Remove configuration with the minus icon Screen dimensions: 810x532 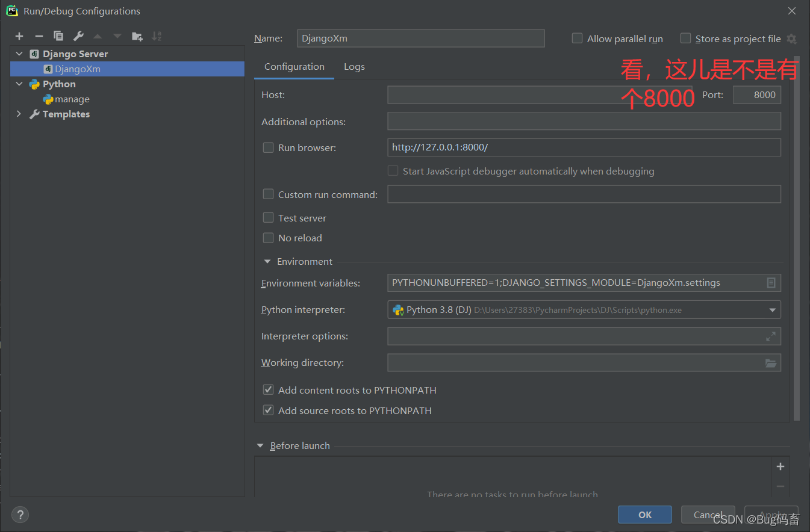(x=39, y=37)
